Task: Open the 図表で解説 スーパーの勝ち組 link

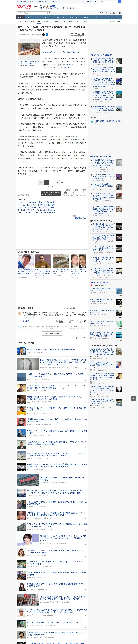Action: 62,52
